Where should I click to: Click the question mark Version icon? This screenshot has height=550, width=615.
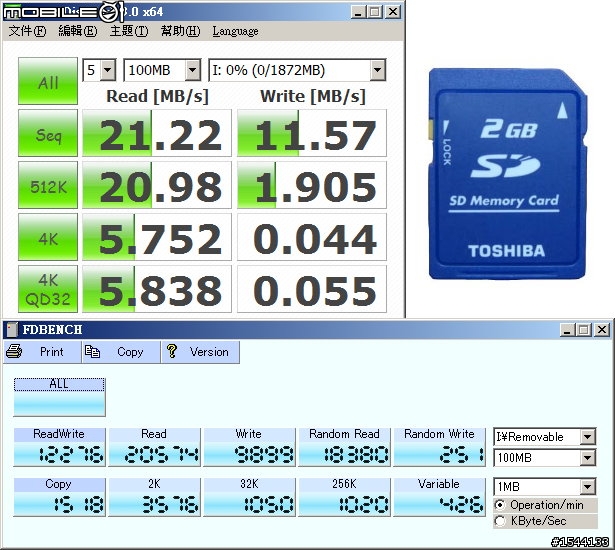[x=171, y=351]
